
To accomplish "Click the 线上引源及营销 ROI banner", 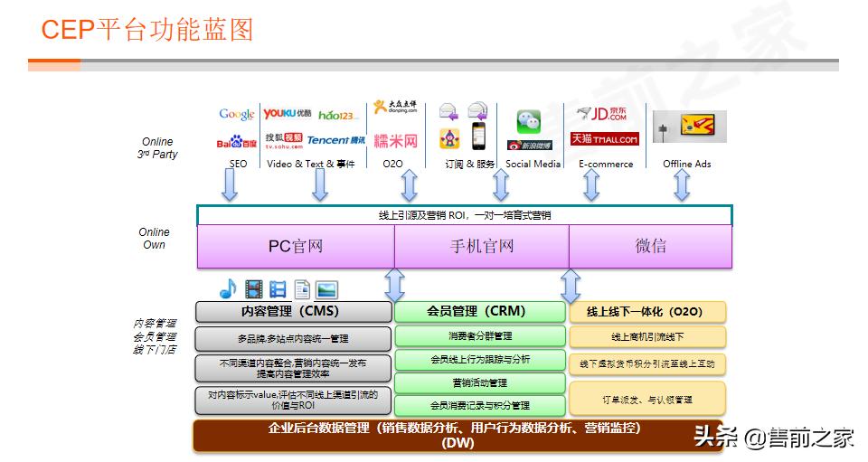I will point(465,215).
